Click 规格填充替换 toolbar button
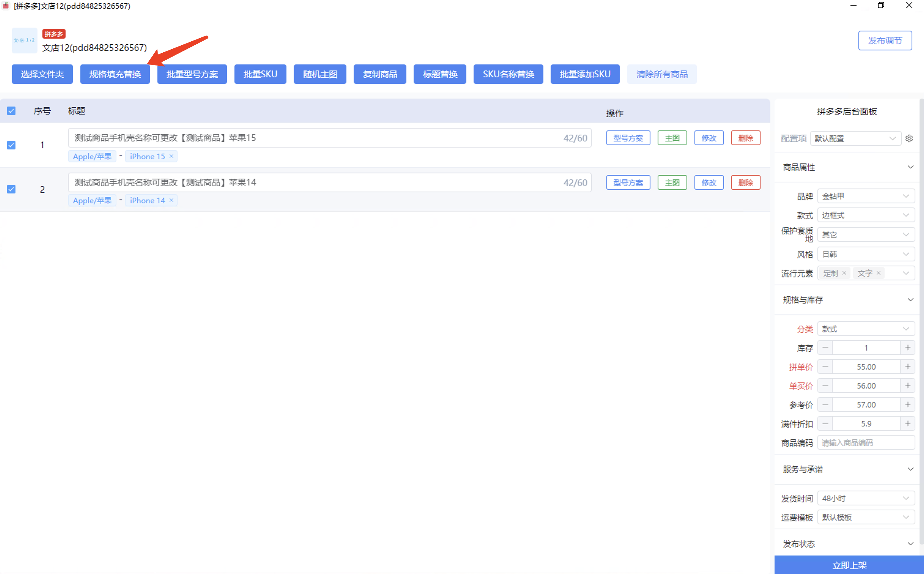The image size is (924, 574). tap(115, 74)
